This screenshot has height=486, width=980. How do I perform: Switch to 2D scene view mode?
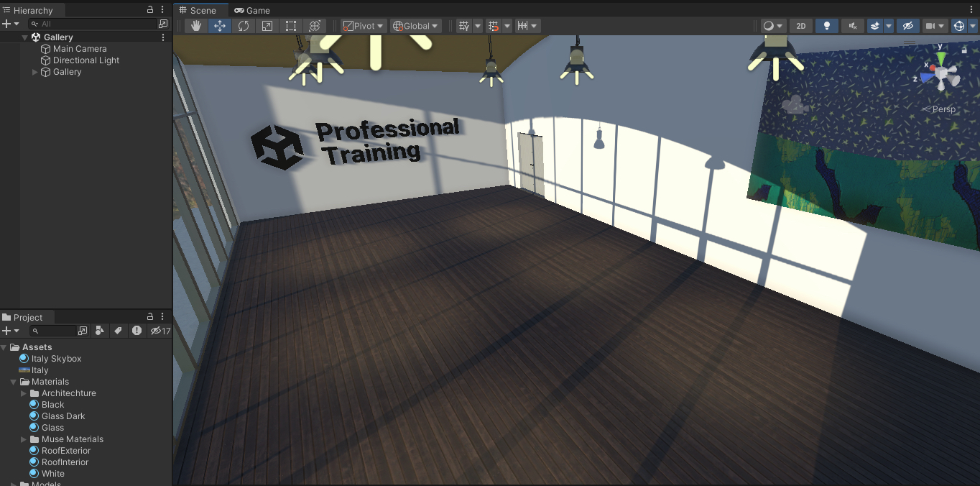coord(801,25)
